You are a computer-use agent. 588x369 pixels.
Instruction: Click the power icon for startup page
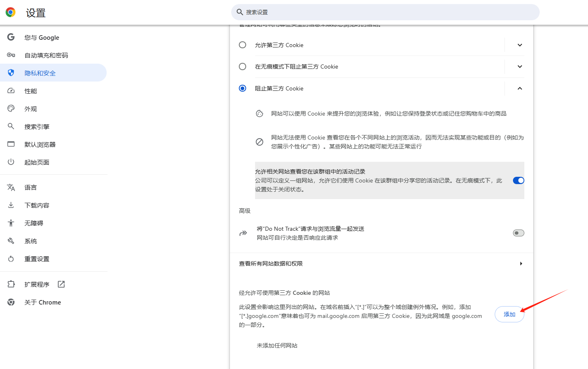(x=11, y=162)
